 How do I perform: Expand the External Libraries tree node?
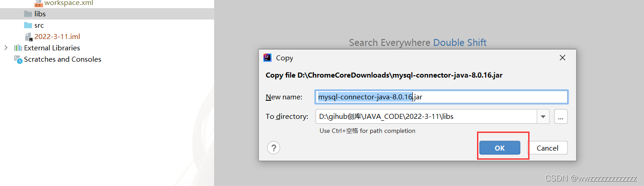pyautogui.click(x=5, y=48)
